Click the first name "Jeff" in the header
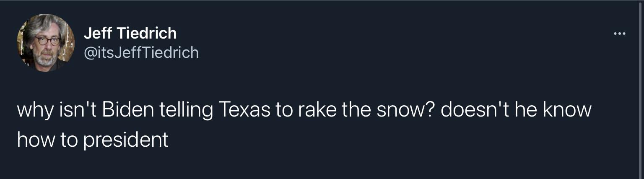This screenshot has height=179, width=644. [97, 33]
